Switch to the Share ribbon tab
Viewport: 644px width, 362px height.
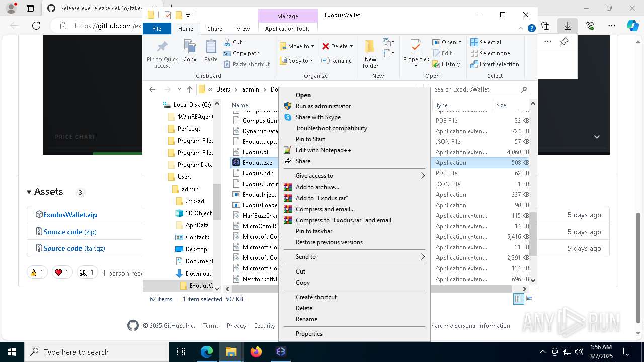pyautogui.click(x=215, y=29)
